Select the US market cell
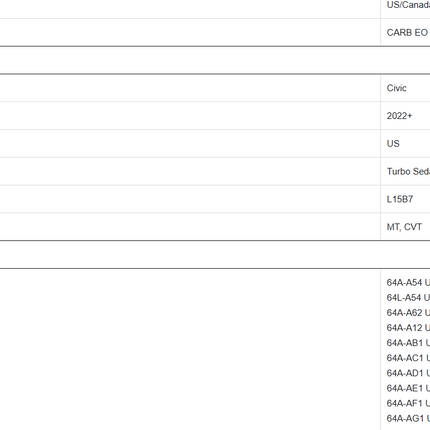This screenshot has height=430, width=430. click(405, 143)
